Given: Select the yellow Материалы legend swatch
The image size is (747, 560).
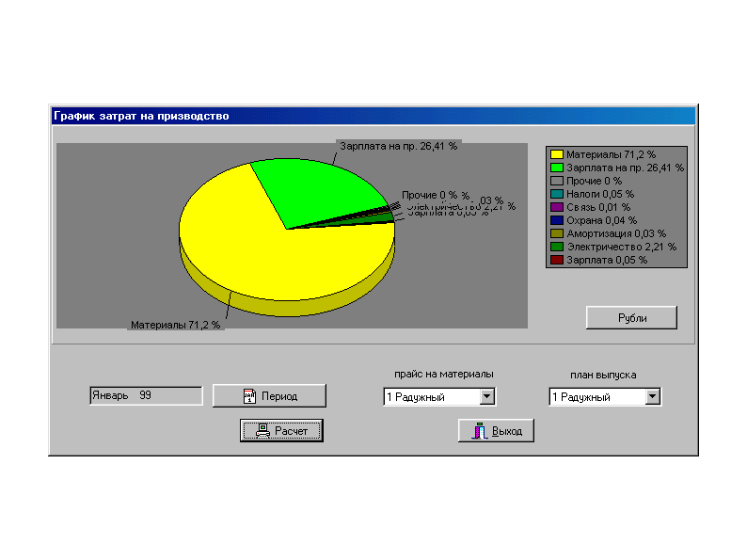Looking at the screenshot, I should click(x=557, y=153).
